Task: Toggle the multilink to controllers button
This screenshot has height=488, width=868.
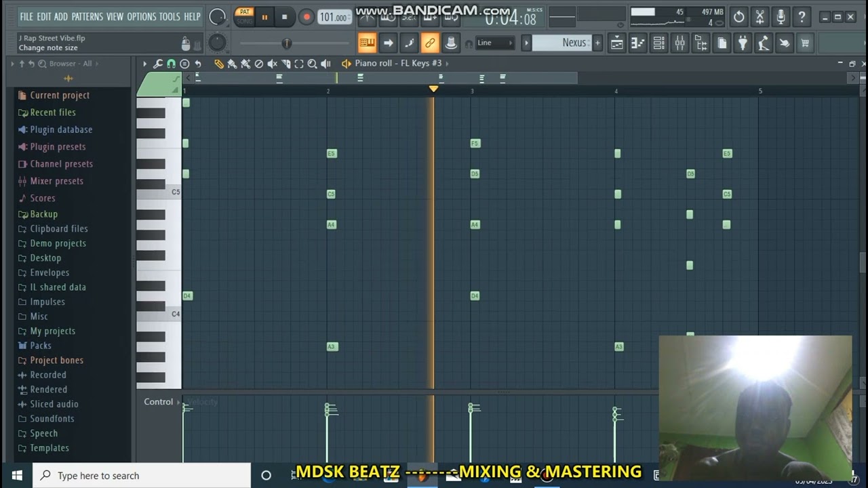Action: [x=451, y=43]
